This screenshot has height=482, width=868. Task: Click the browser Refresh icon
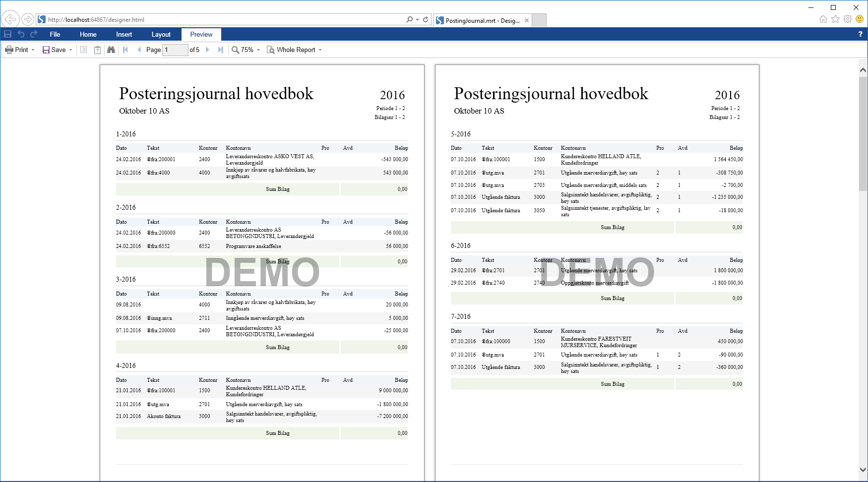click(x=426, y=20)
